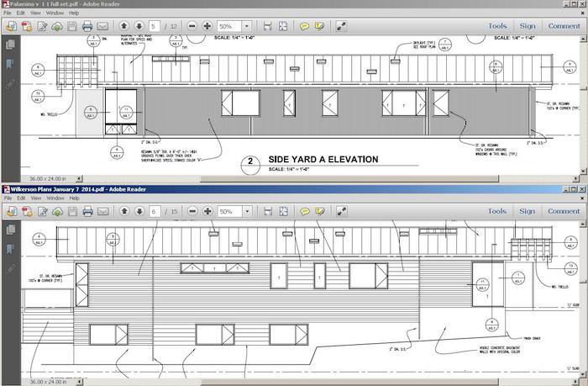The image size is (588, 386).
Task: Open Help menu in Wilkerson window
Action: 74,198
